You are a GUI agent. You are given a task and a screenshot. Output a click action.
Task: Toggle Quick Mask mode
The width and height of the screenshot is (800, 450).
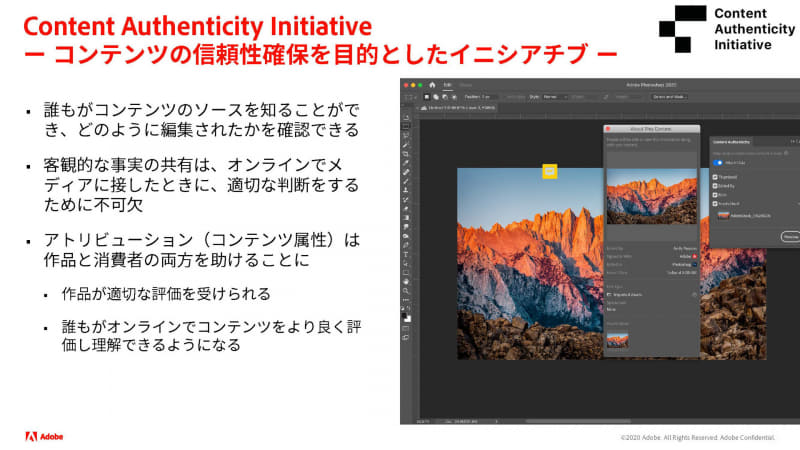pyautogui.click(x=406, y=328)
